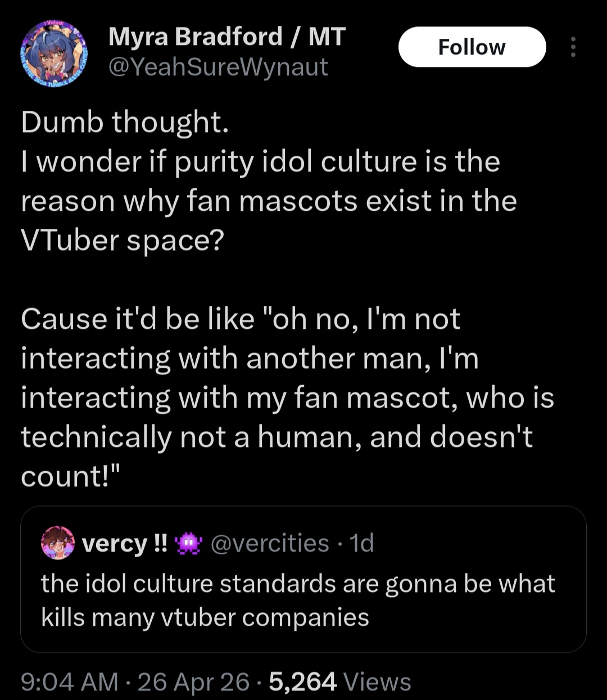607x700 pixels.
Task: Click the three-dot more options icon
Action: pos(573,47)
